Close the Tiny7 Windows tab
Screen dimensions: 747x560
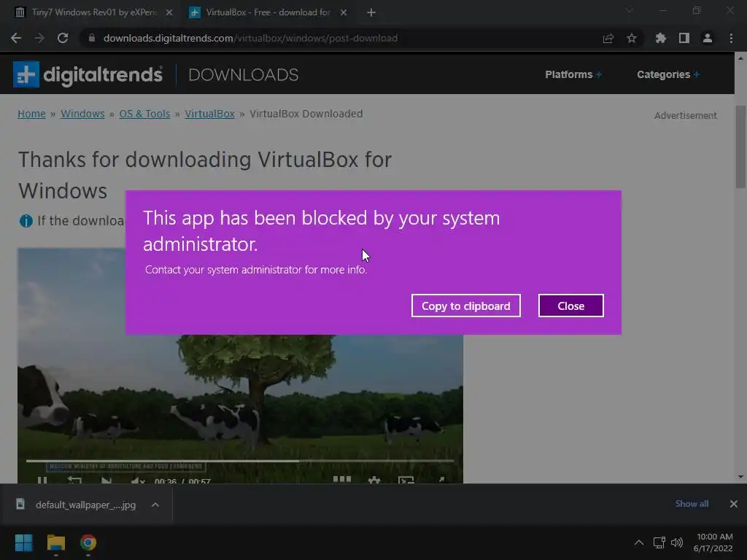pyautogui.click(x=169, y=13)
